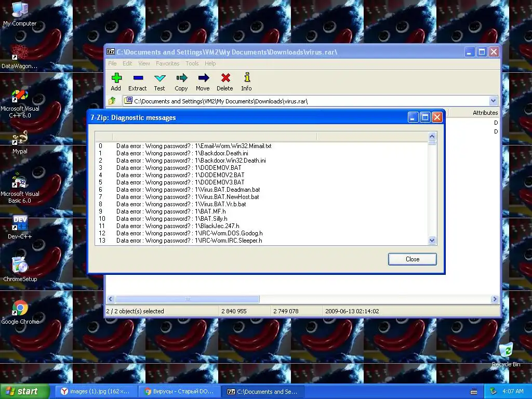532x399 pixels.
Task: Select the ChromeSetup desktop icon
Action: (x=20, y=270)
